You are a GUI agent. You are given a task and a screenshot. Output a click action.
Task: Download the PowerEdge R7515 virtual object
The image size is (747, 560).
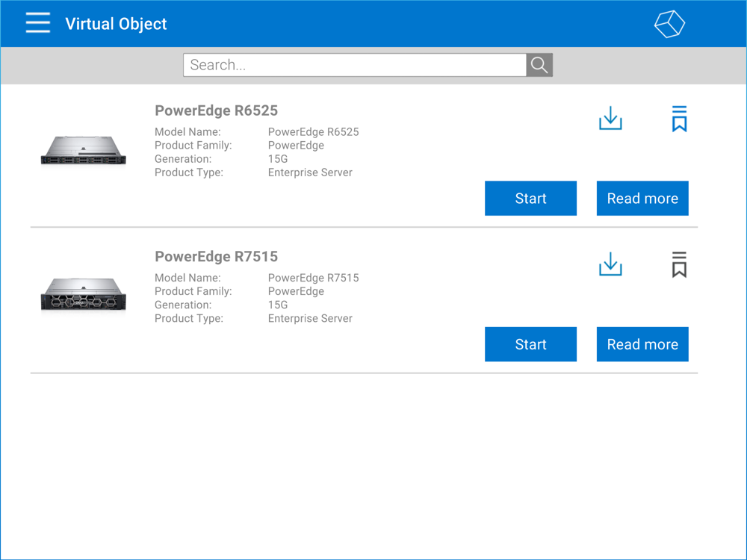point(610,265)
